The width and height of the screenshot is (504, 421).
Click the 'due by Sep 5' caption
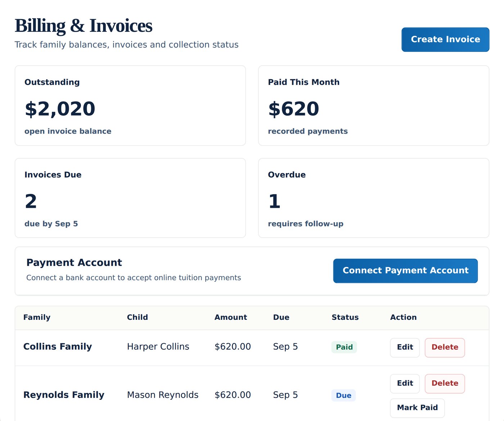[x=51, y=224]
